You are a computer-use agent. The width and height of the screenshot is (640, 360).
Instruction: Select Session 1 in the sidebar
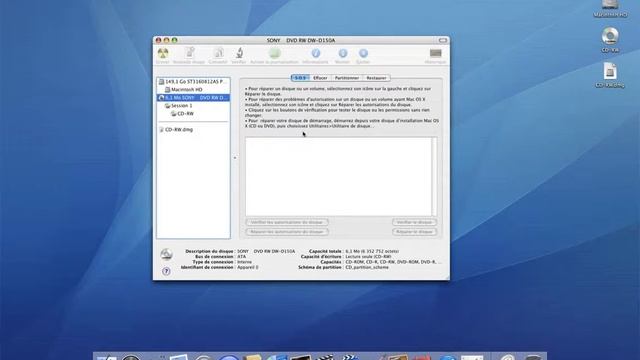(x=193, y=106)
